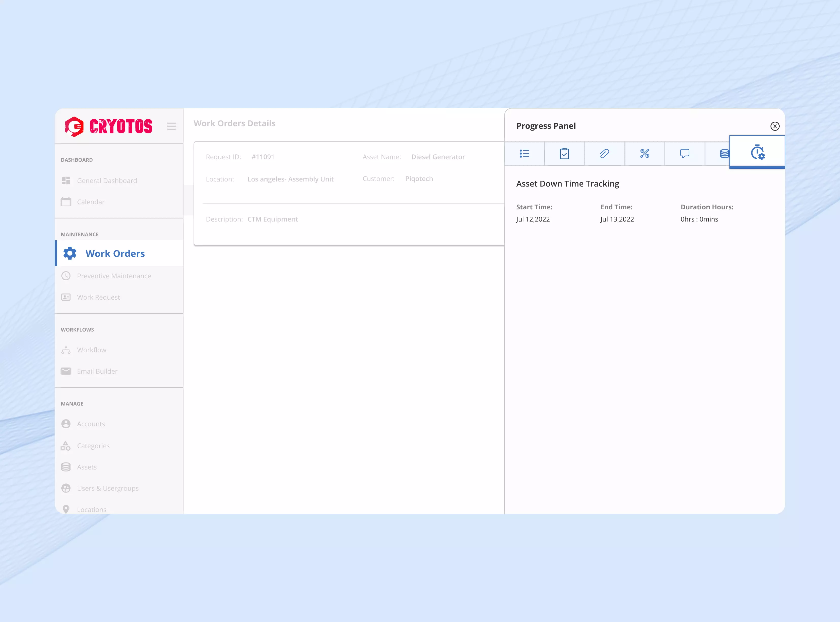
Task: Open Users & Usergroups
Action: point(108,488)
